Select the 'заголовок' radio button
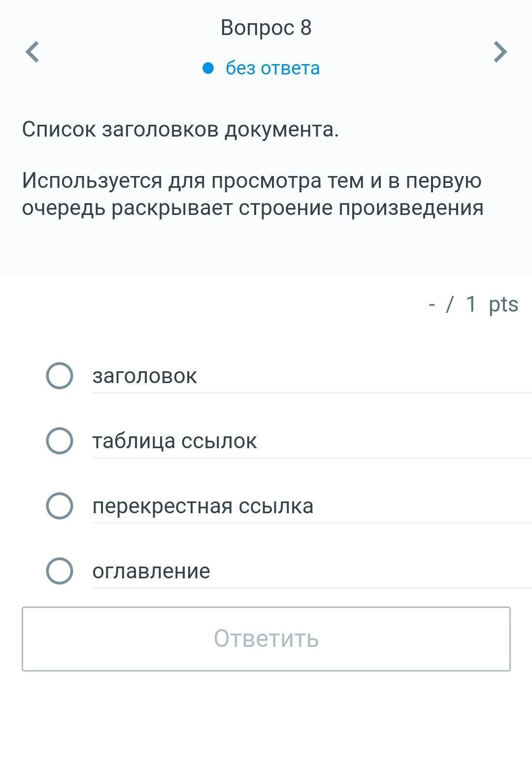The height and width of the screenshot is (781, 532). (60, 376)
